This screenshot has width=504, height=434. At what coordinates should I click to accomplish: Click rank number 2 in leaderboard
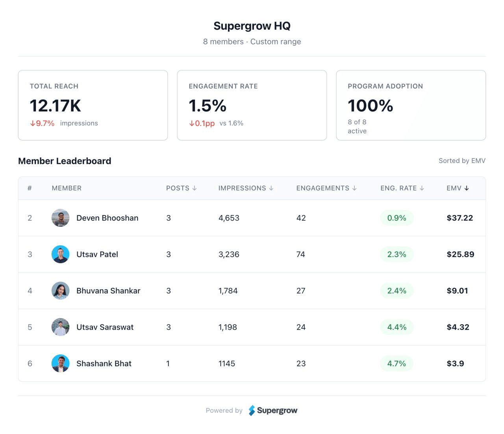[x=30, y=218]
